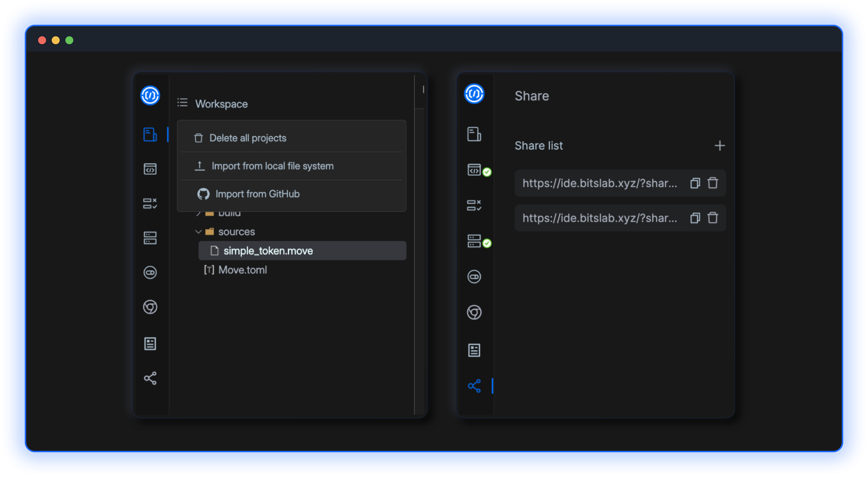Add a new share link with plus
This screenshot has width=868, height=477.
point(719,146)
